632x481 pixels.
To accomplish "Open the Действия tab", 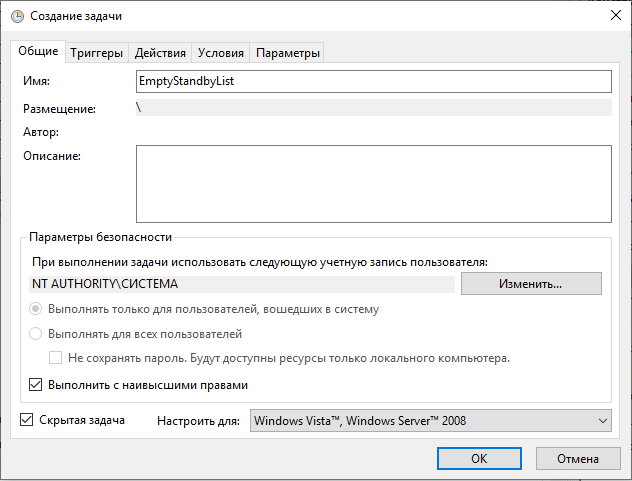I will coord(160,53).
